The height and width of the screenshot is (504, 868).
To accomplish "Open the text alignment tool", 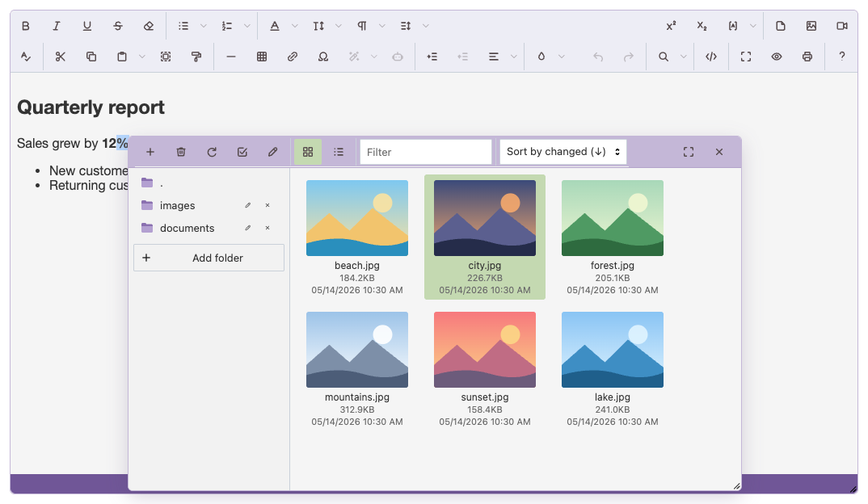I will [494, 57].
